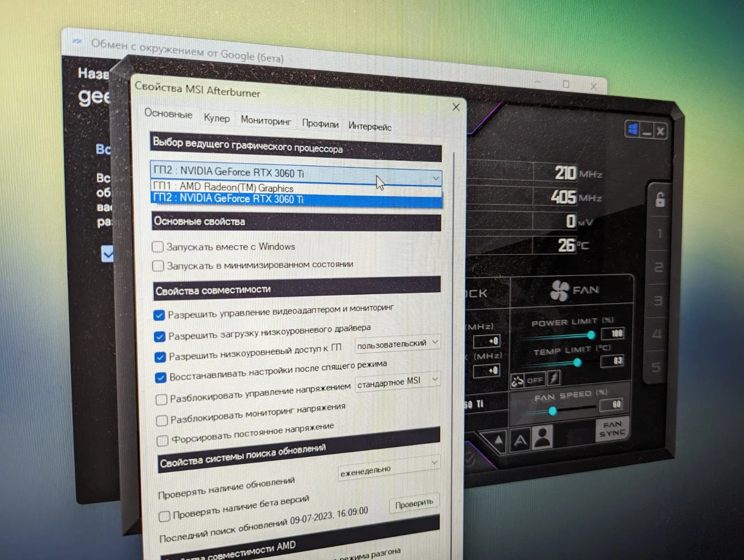This screenshot has height=560, width=744.
Task: Select profile slot 1 in Afterburner
Action: coord(659,233)
